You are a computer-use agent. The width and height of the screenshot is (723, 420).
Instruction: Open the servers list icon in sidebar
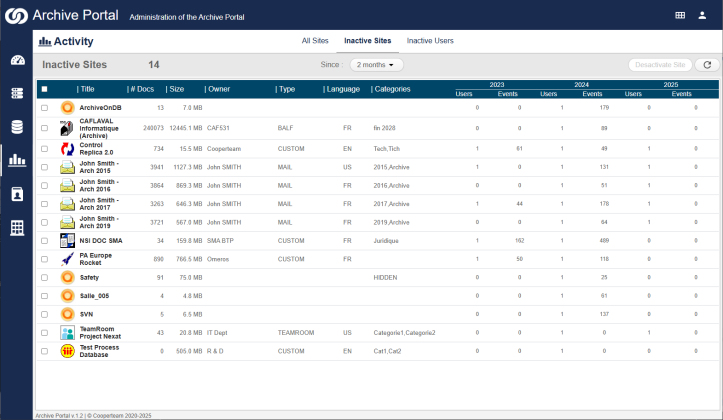click(18, 93)
